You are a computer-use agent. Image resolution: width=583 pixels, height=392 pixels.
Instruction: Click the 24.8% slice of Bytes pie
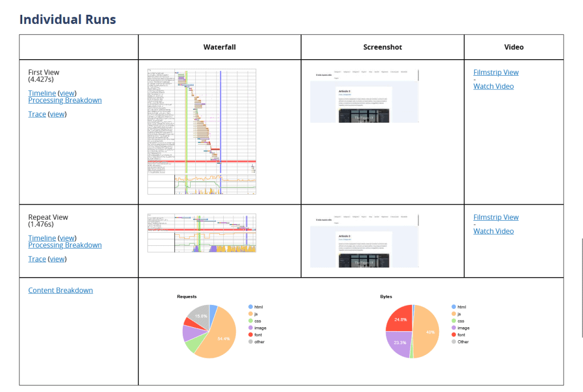click(x=400, y=319)
